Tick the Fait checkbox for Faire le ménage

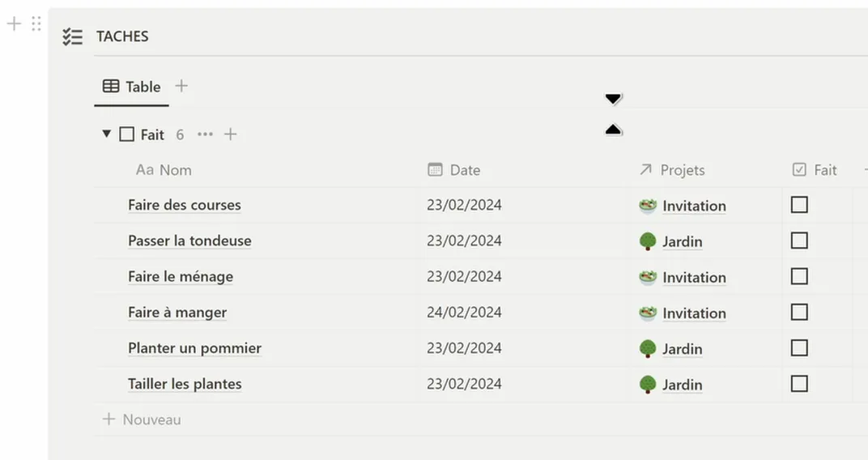point(799,276)
